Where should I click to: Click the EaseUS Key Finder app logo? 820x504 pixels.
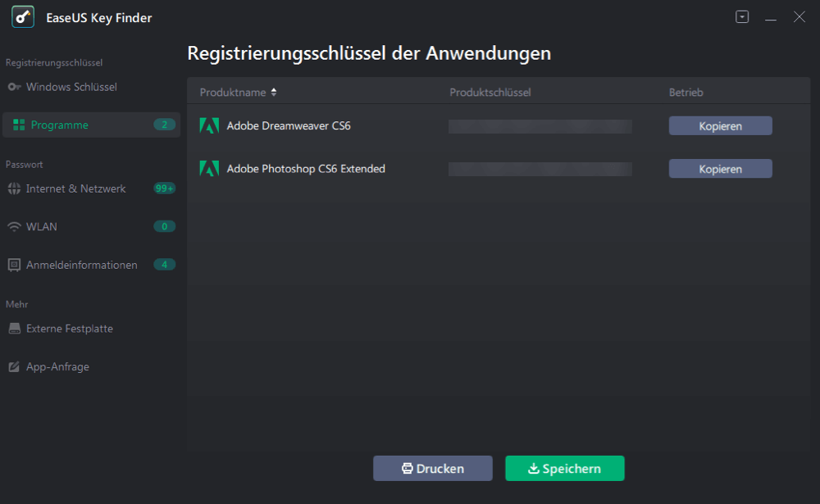click(x=22, y=17)
